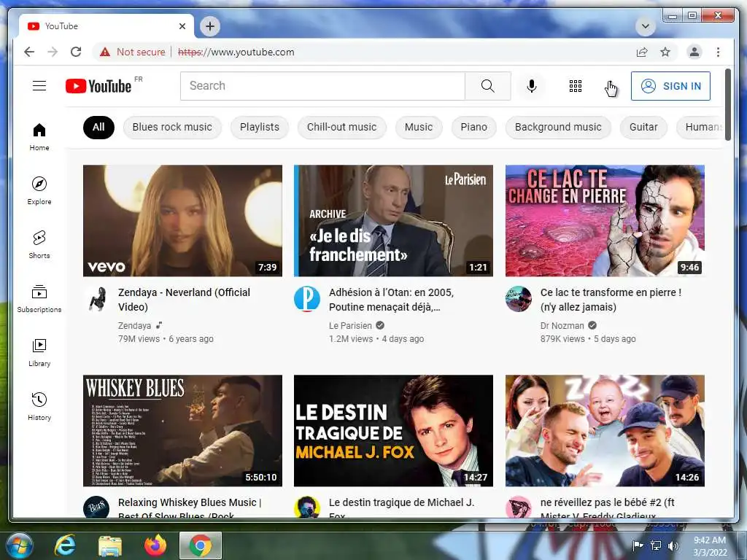Image resolution: width=747 pixels, height=560 pixels.
Task: Select the Playlists chip
Action: 259,127
